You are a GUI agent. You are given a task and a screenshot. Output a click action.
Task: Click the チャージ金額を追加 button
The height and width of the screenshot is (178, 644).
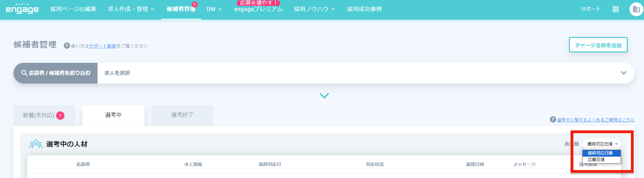tap(598, 45)
